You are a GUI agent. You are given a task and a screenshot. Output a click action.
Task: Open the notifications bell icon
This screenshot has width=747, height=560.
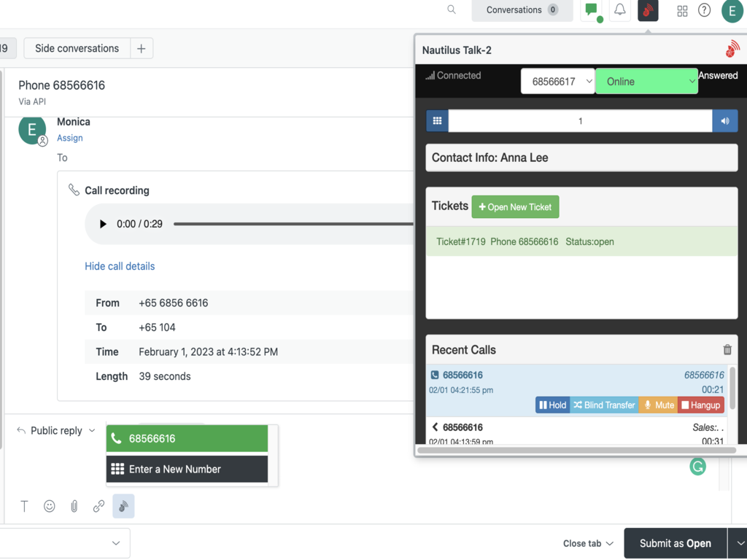pos(619,10)
